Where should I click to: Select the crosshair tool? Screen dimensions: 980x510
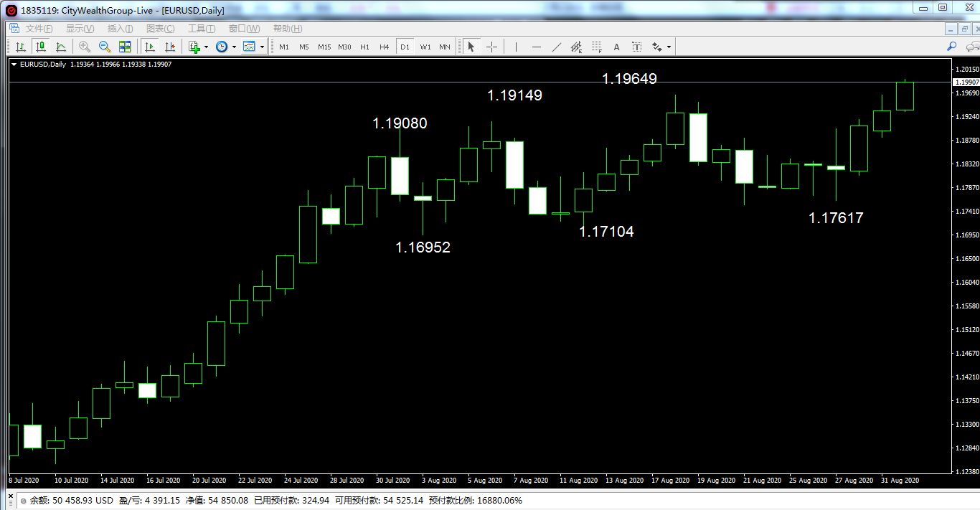(491, 47)
